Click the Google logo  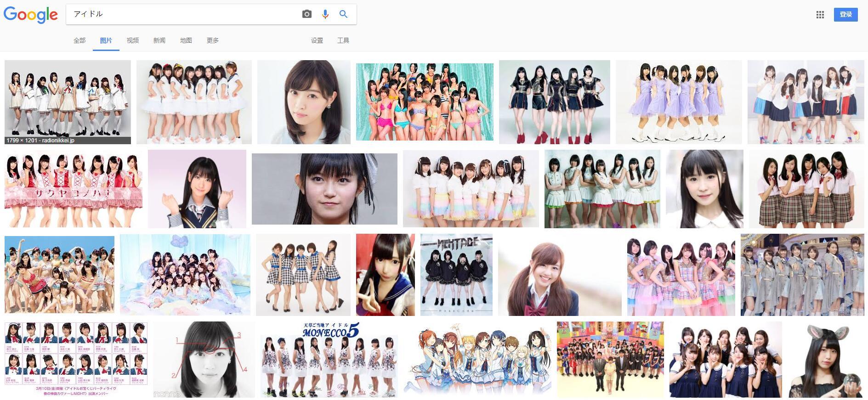pyautogui.click(x=31, y=14)
